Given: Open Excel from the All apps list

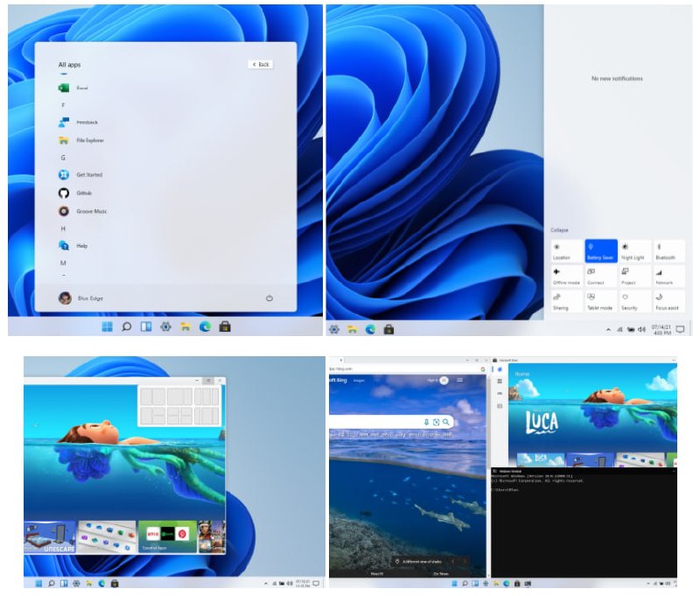Looking at the screenshot, I should click(x=73, y=88).
